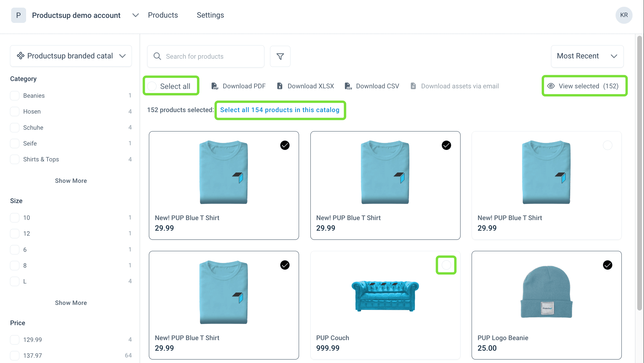Click the P account logo icon

coord(18,15)
